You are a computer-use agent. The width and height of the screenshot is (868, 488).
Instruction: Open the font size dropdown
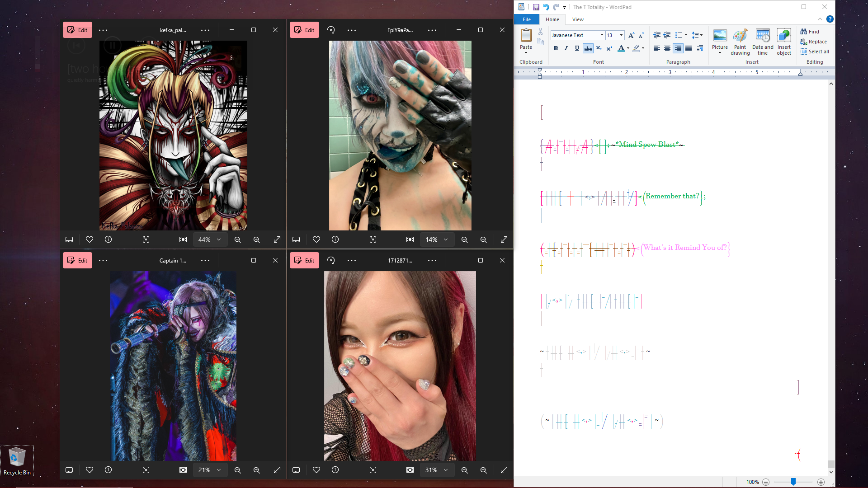coord(621,35)
